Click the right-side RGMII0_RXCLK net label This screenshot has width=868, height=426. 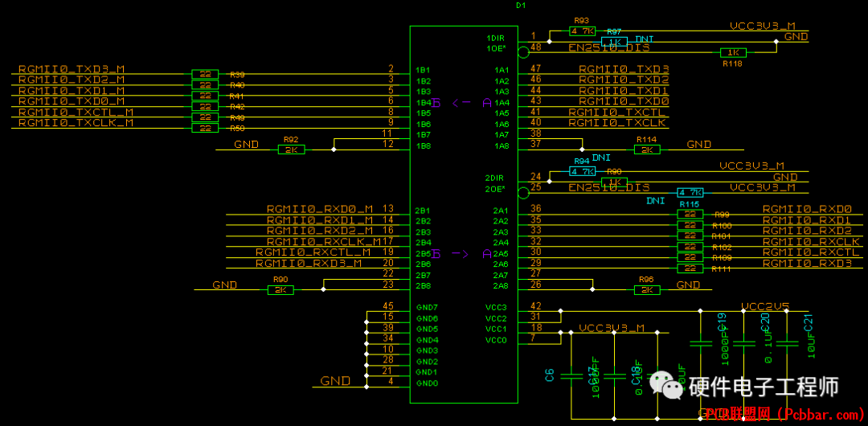[x=811, y=242]
